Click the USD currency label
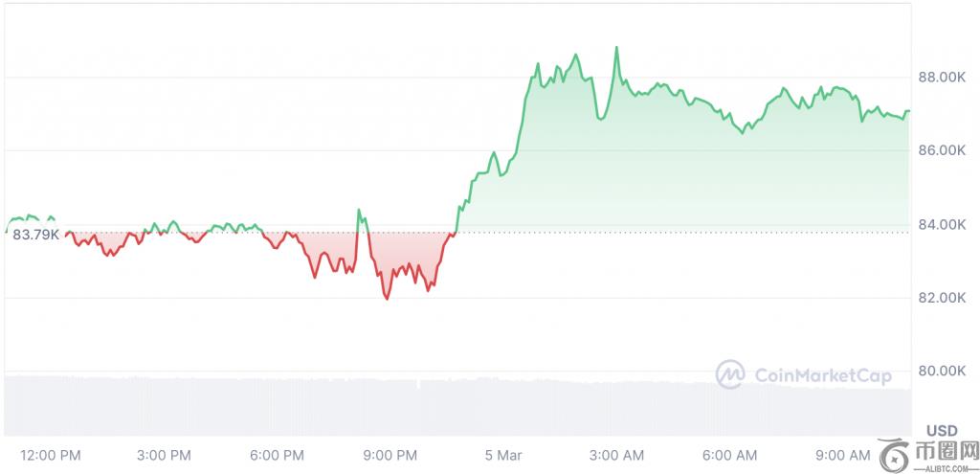 (946, 429)
